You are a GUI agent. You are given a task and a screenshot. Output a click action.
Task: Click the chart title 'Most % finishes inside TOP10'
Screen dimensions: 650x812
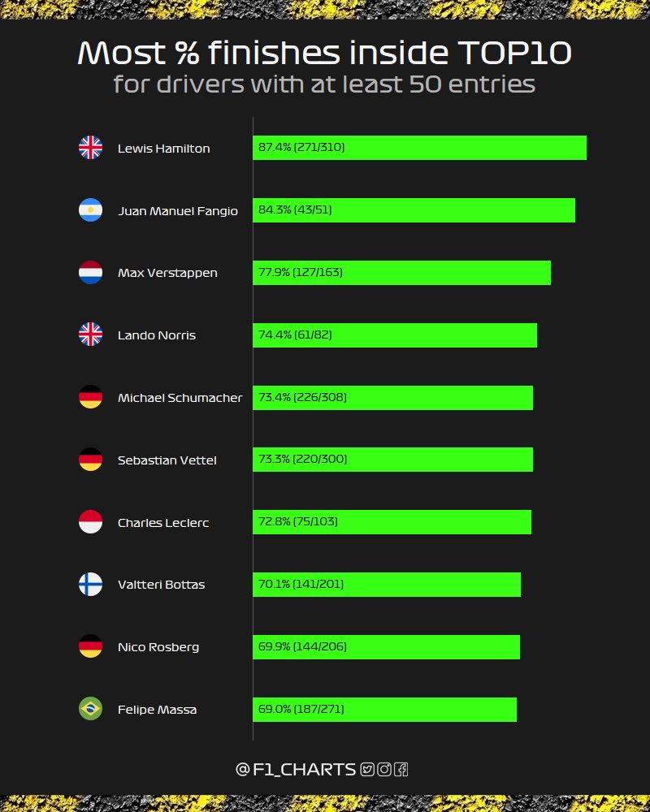(324, 53)
